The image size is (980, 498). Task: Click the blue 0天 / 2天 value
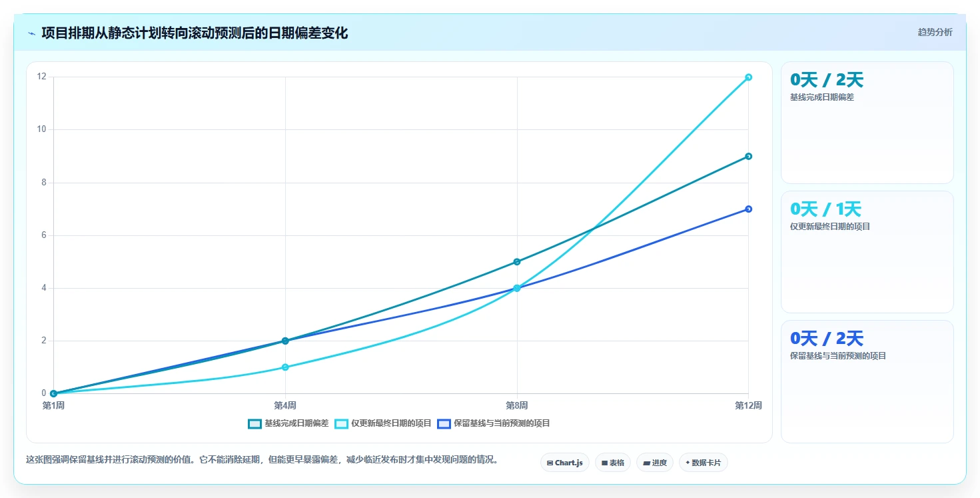click(x=826, y=339)
